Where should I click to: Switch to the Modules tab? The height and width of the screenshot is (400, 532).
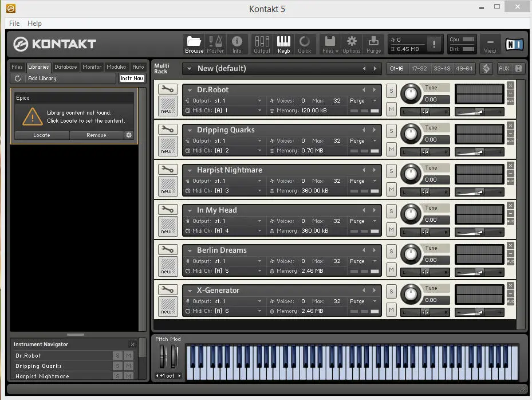point(116,67)
